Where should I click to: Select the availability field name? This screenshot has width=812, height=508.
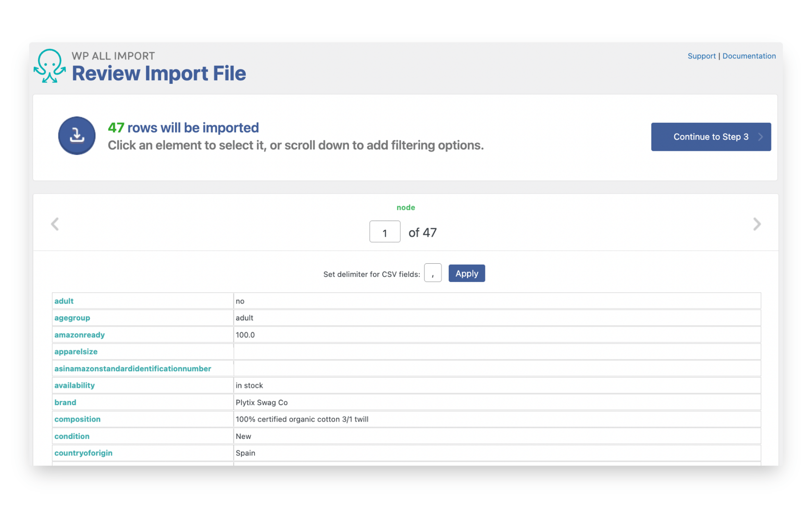pos(74,385)
